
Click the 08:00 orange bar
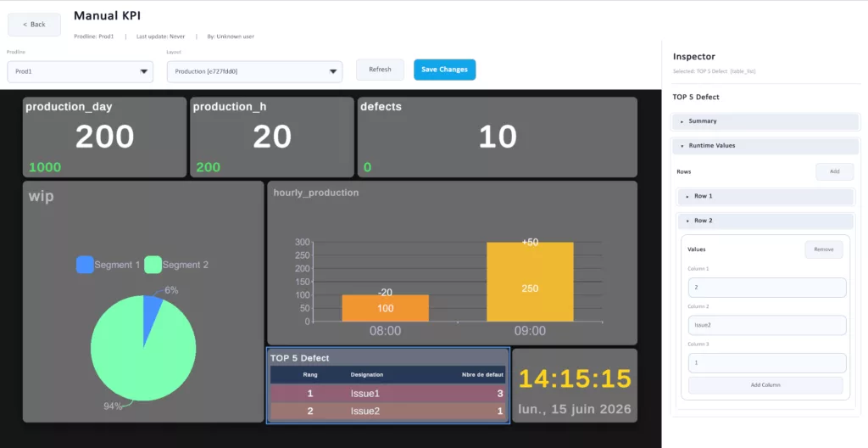(386, 308)
